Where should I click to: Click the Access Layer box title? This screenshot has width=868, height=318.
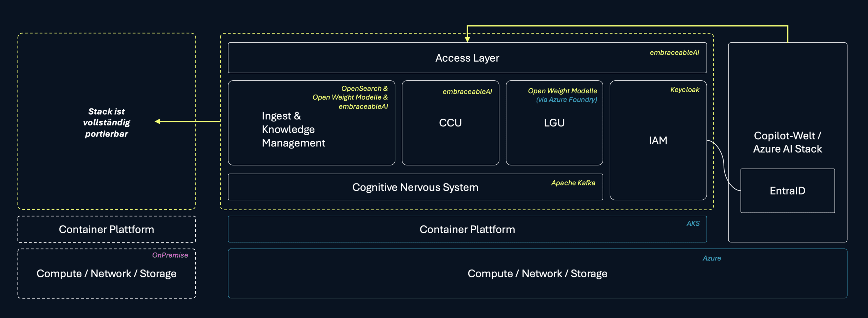pyautogui.click(x=467, y=58)
